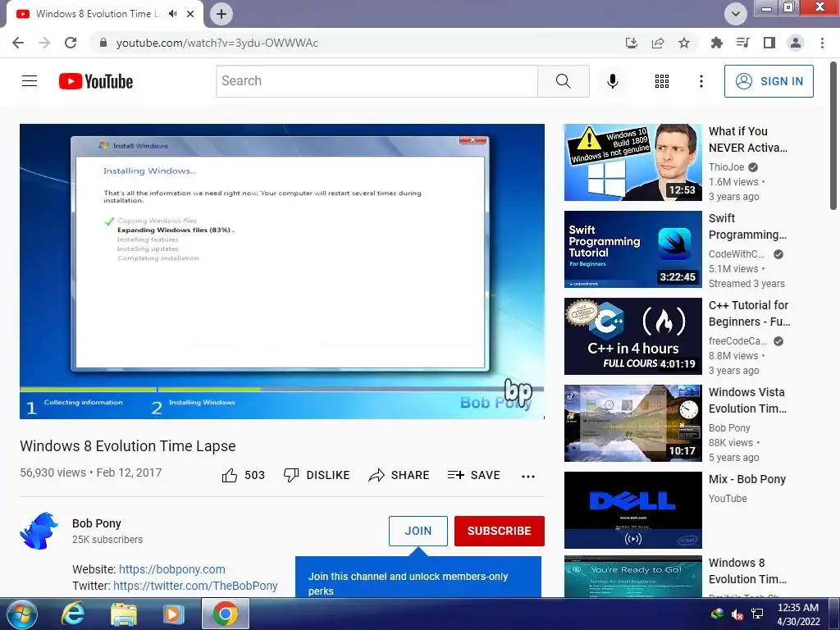Reload the page
This screenshot has width=840, height=630.
[71, 43]
